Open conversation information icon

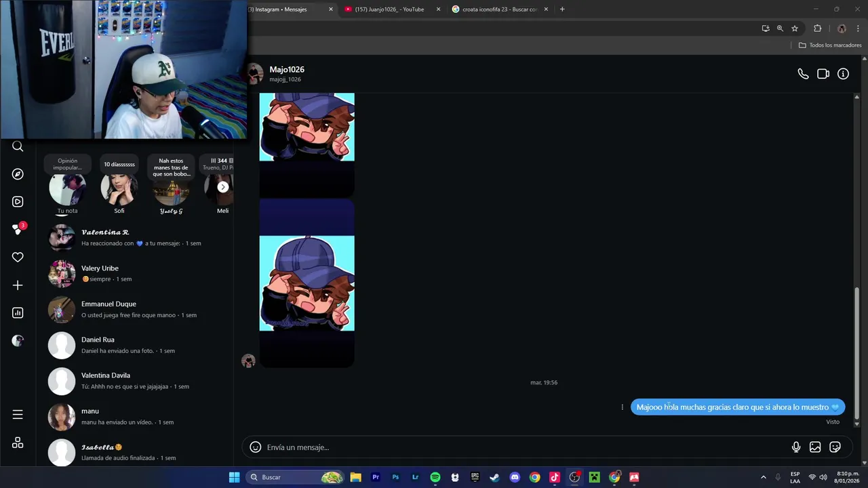843,74
